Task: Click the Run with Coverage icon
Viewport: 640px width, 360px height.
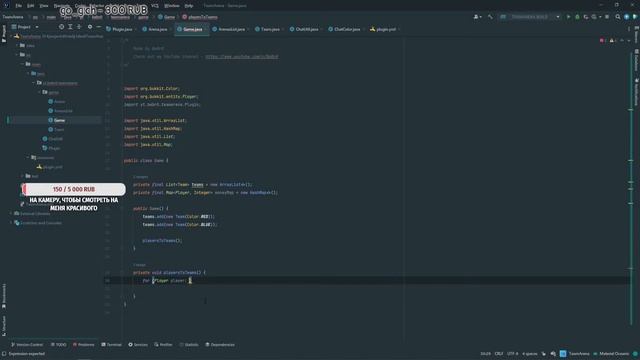Action: [586, 17]
